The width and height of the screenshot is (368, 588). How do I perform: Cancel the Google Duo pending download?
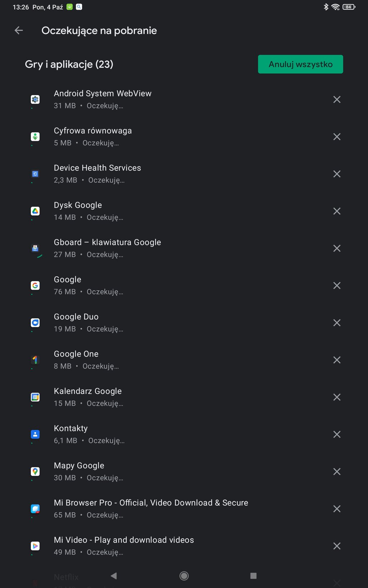[x=337, y=323]
